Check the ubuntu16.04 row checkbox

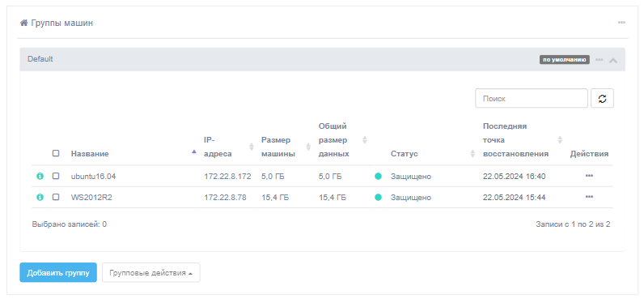coord(56,176)
